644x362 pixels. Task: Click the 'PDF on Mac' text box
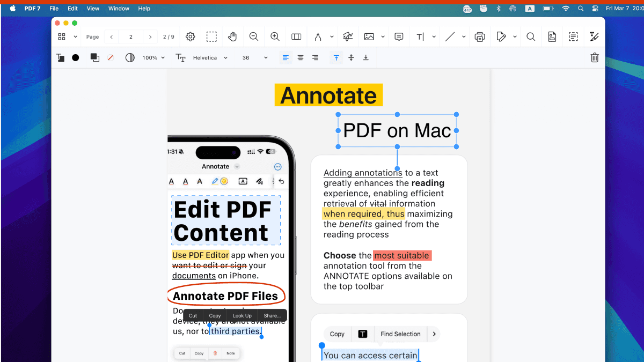coord(397,130)
